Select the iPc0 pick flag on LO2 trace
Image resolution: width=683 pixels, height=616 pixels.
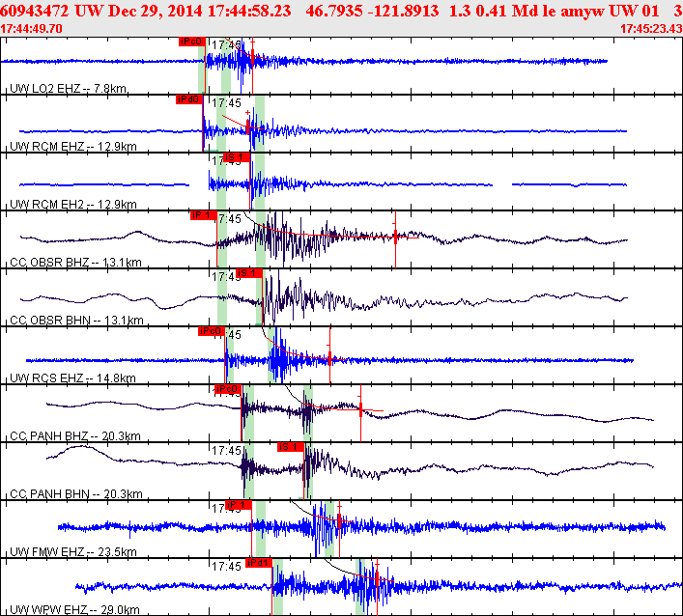191,42
